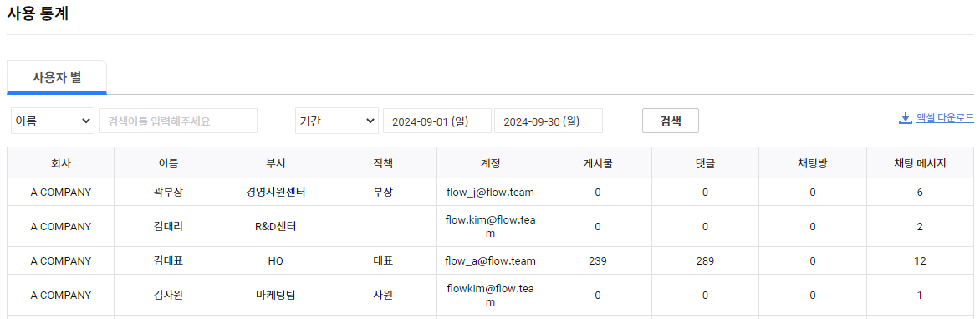This screenshot has height=319, width=980.
Task: Click the 이름 column header
Action: 168,163
